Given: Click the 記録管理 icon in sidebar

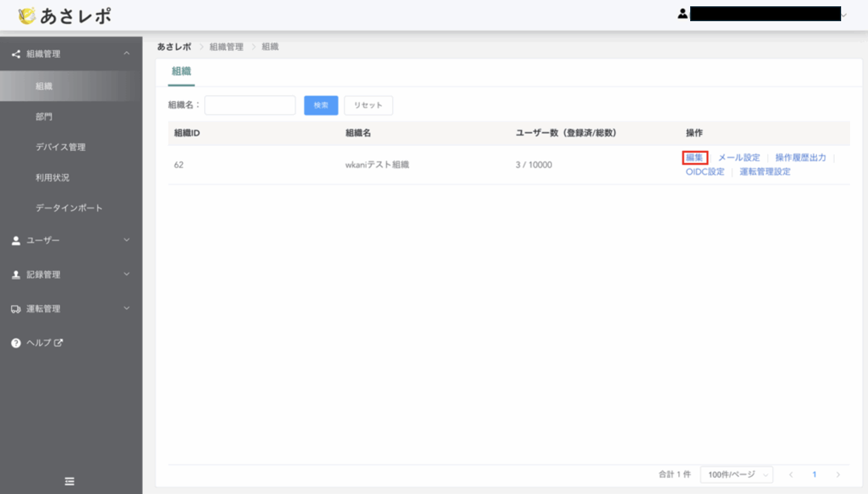Looking at the screenshot, I should [16, 275].
